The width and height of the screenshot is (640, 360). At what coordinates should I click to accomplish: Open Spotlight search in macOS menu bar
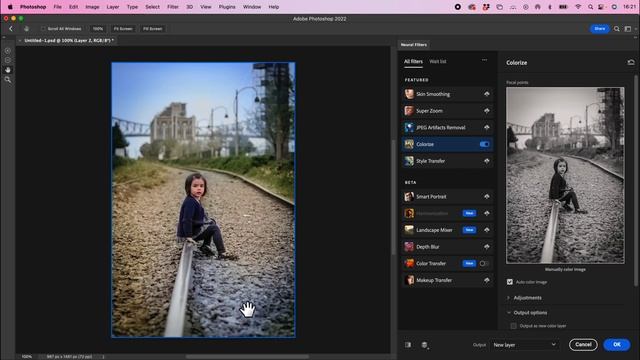[x=590, y=7]
